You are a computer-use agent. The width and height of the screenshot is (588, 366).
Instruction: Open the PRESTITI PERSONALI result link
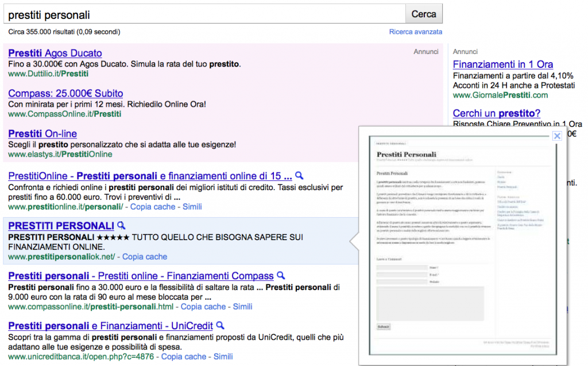click(x=60, y=225)
